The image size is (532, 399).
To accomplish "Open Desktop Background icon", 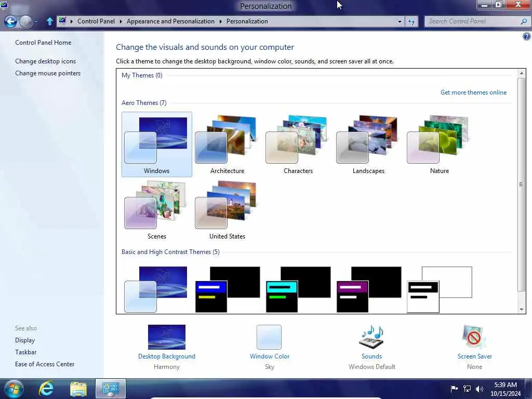I will tap(167, 337).
